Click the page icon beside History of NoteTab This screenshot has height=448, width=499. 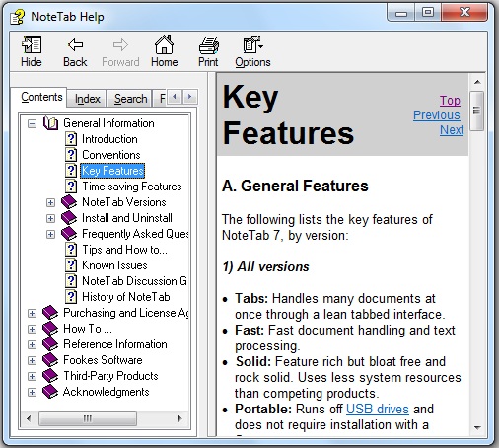(x=71, y=297)
